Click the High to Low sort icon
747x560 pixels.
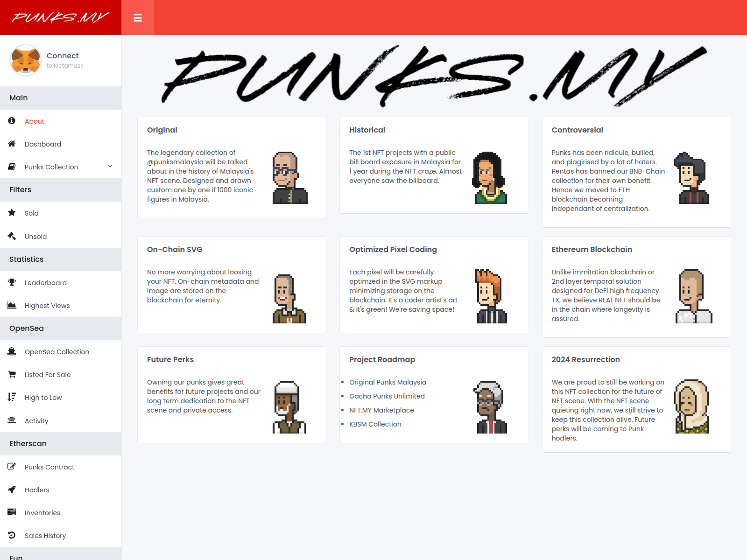(x=12, y=397)
